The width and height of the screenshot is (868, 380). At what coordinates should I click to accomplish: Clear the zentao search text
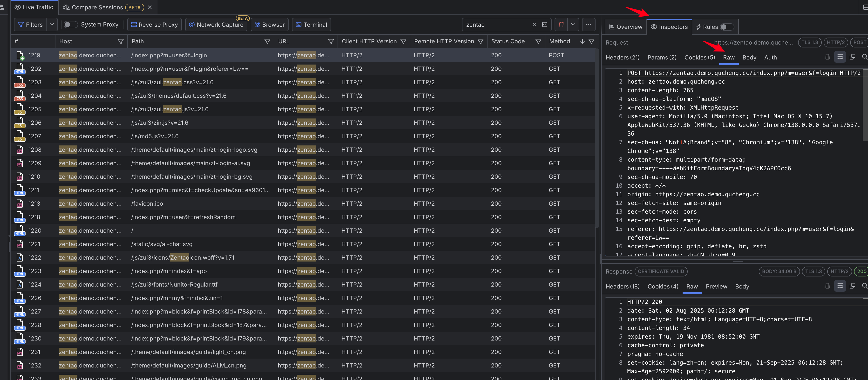[x=534, y=25]
